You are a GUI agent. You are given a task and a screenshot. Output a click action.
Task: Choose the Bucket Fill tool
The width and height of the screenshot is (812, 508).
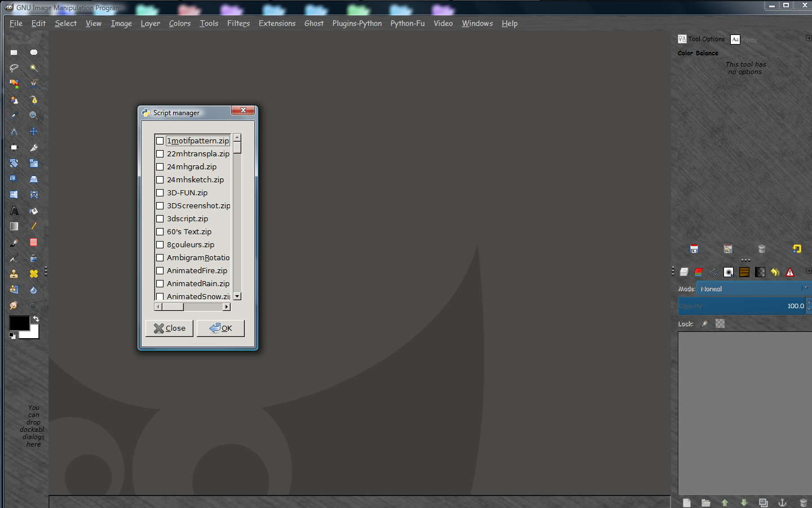click(x=34, y=211)
